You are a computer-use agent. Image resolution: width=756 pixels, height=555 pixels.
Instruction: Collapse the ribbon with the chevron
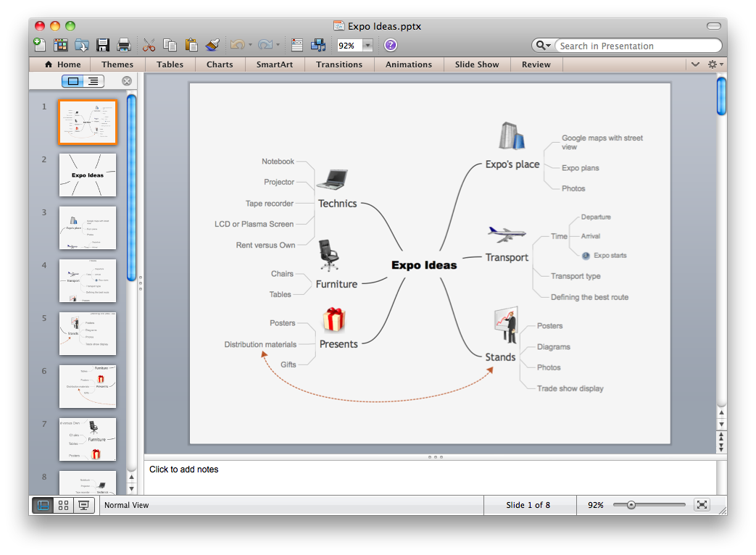pos(695,64)
